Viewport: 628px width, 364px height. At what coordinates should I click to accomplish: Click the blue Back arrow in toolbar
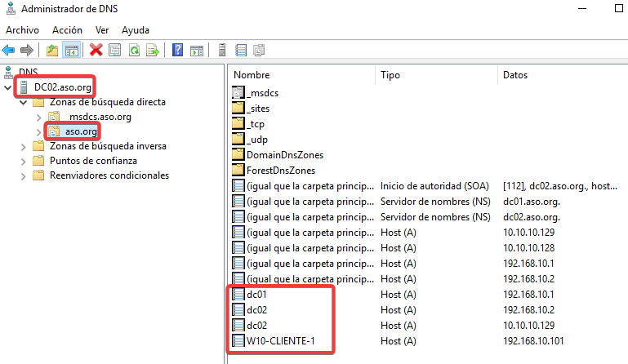tap(9, 50)
